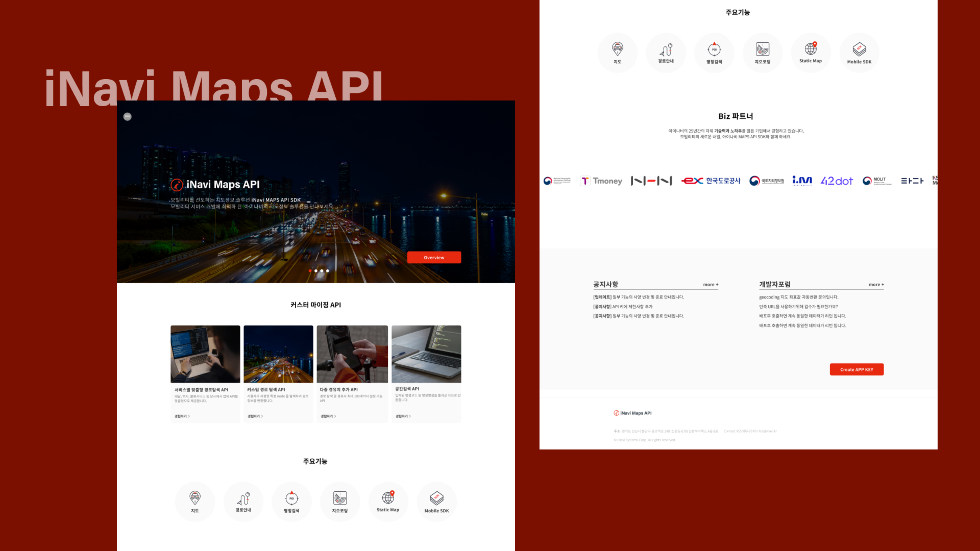This screenshot has width=980, height=551.
Task: Expand 공지사항 with its more + link
Action: [x=711, y=284]
